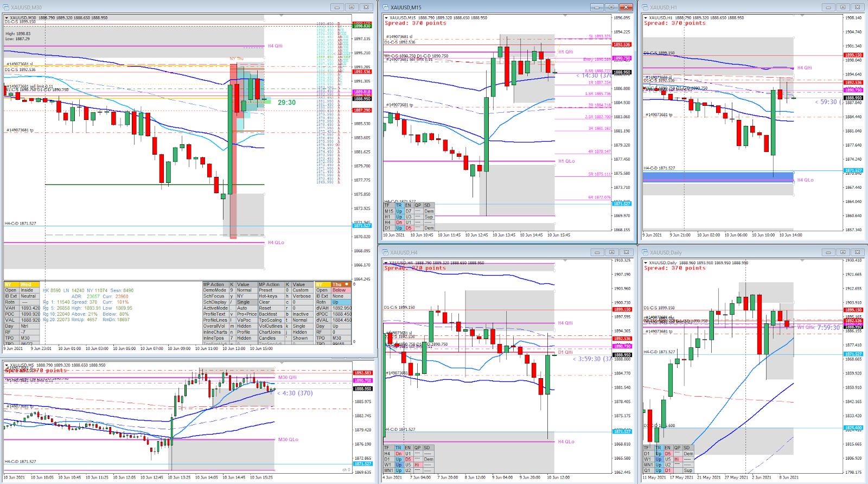Viewport: 868px width, 484px height.
Task: Click the SchDisplay action button
Action: [215, 302]
